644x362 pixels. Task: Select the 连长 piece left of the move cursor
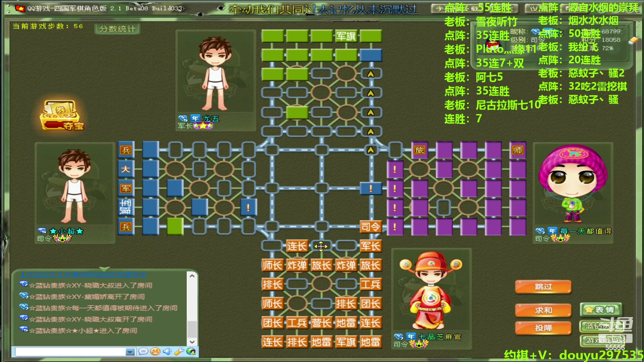(297, 246)
